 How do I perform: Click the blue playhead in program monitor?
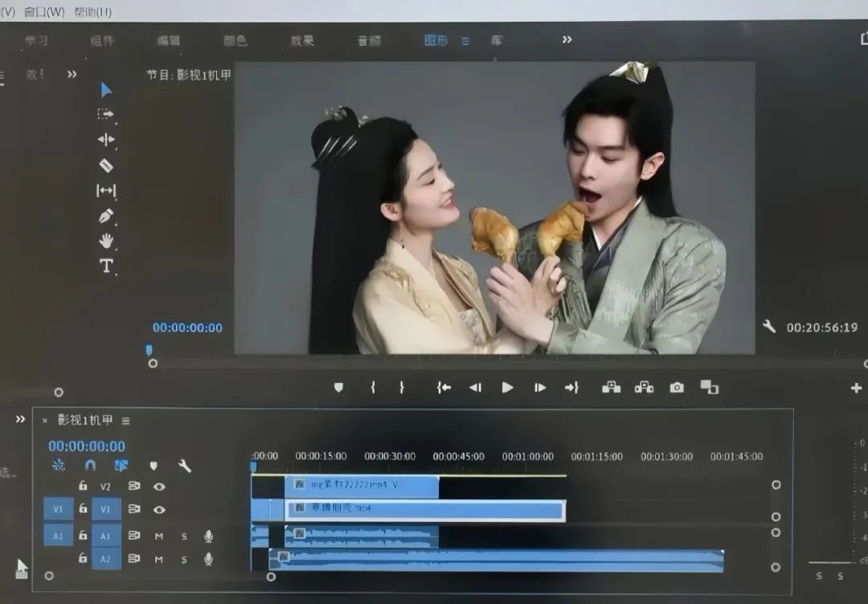click(149, 350)
